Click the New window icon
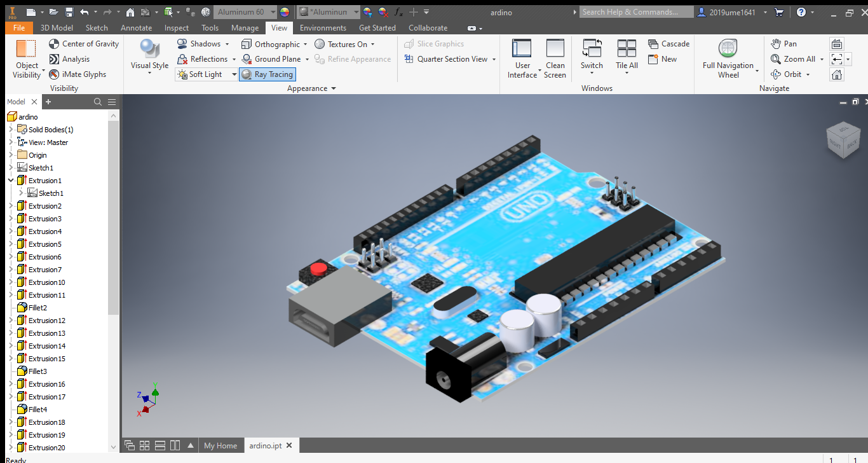This screenshot has height=463, width=868. pos(653,59)
